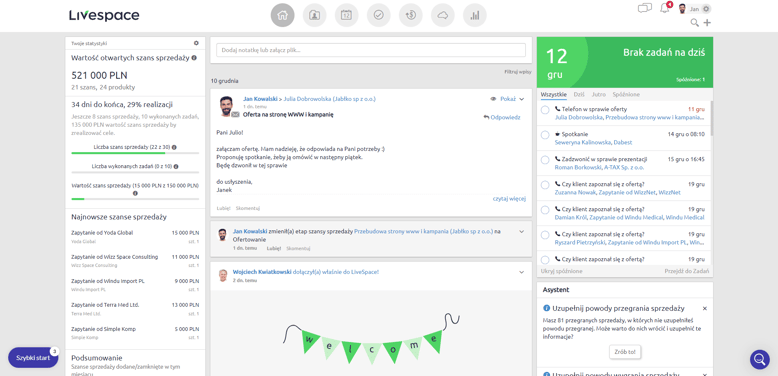Click the Livespace logo
This screenshot has height=376, width=778.
pos(104,15)
